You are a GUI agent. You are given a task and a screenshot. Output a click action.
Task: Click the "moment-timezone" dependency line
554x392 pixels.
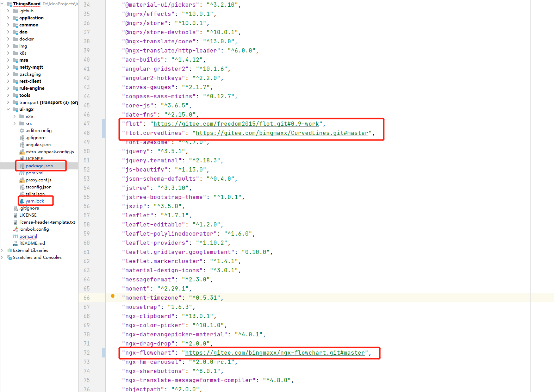click(173, 298)
